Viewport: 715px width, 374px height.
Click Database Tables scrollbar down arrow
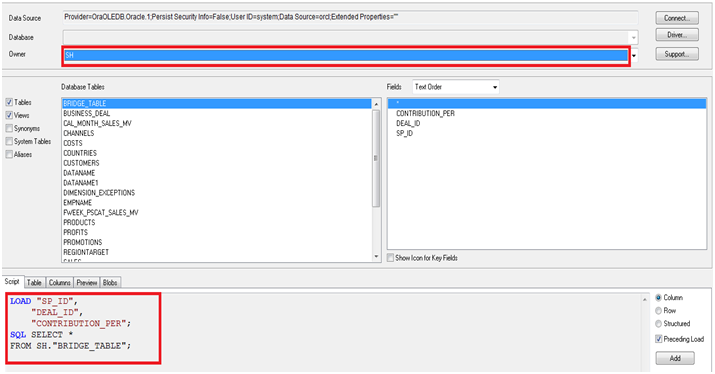click(x=376, y=257)
